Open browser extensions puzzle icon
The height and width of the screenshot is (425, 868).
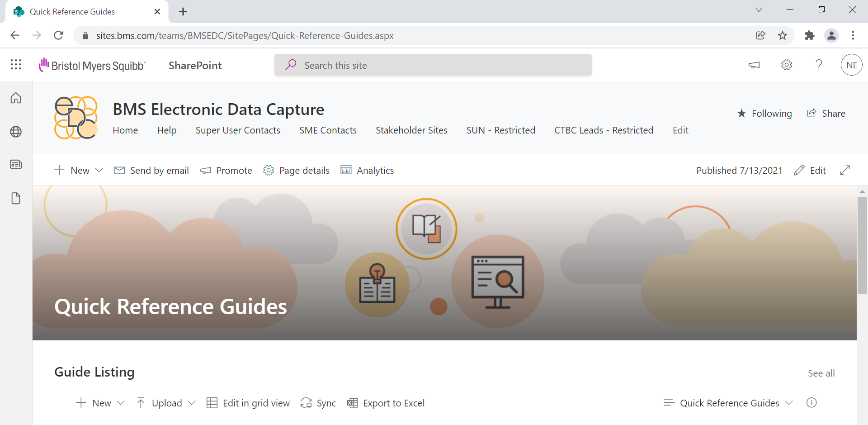pyautogui.click(x=810, y=35)
